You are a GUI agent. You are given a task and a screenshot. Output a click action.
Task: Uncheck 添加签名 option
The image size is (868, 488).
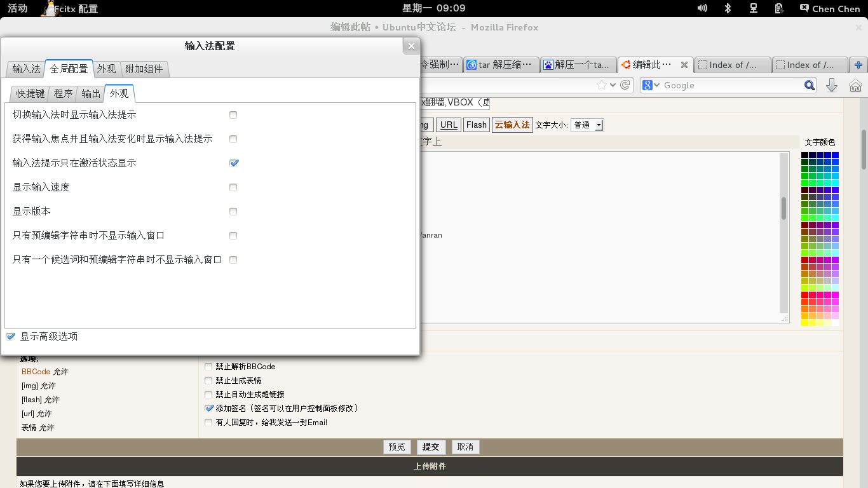[209, 409]
